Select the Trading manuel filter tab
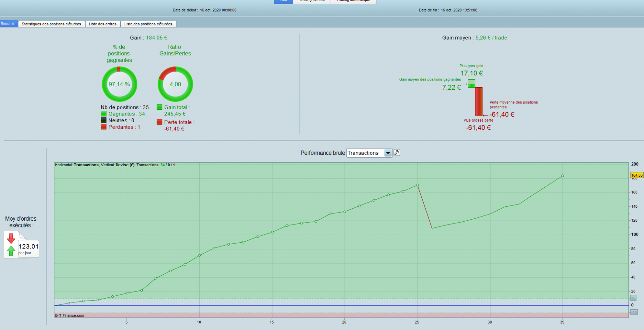The height and width of the screenshot is (330, 644). tap(312, 1)
